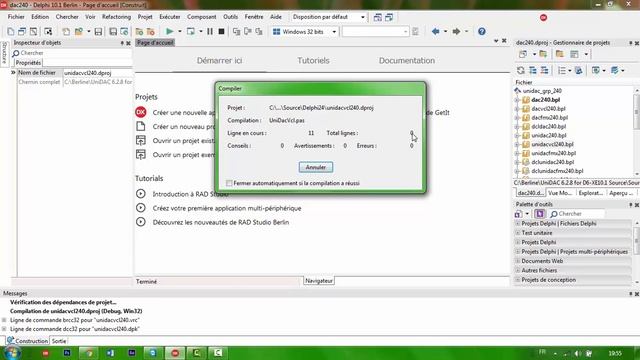
Task: Expand the 'Test unitaire' palette category
Action: [x=518, y=233]
